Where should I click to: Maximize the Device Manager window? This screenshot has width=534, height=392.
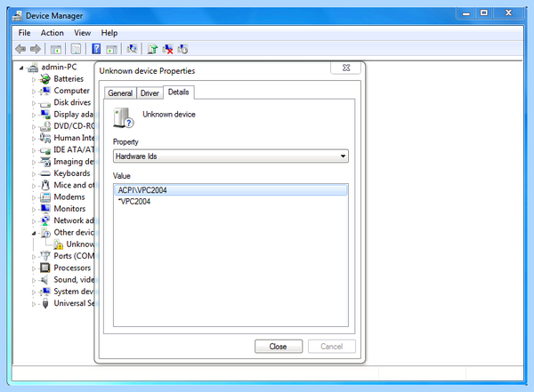pos(483,13)
